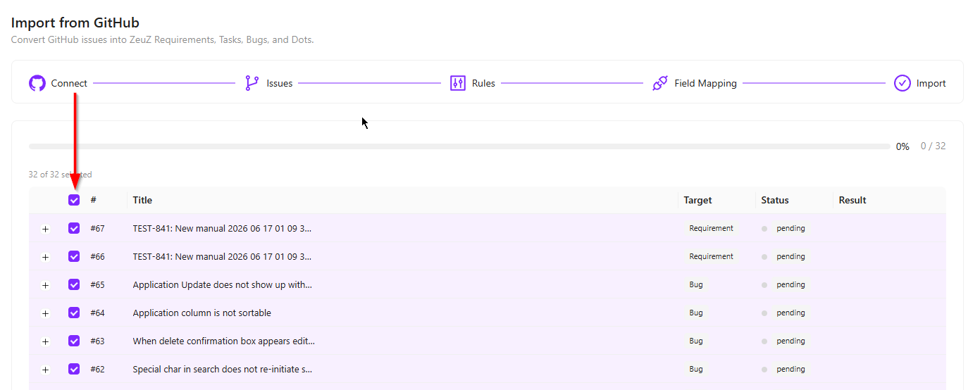Screen dimensions: 980x390
Task: Click the pending status on row #67
Action: tap(790, 228)
